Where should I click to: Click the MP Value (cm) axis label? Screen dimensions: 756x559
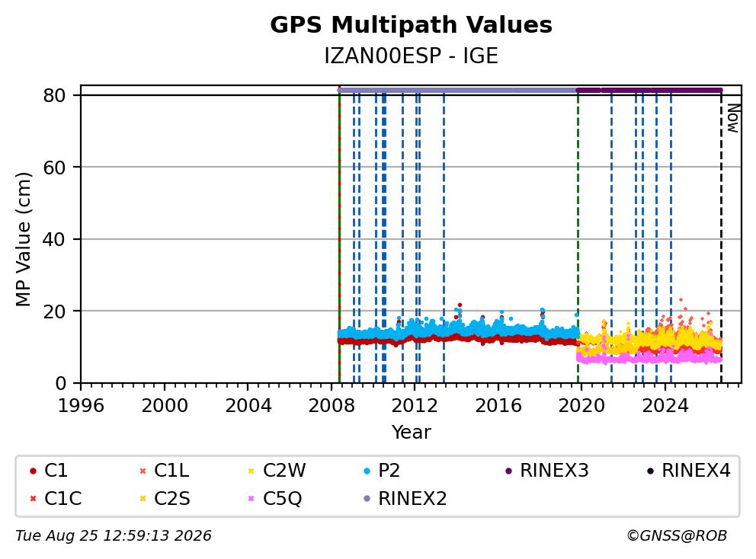pyautogui.click(x=23, y=239)
